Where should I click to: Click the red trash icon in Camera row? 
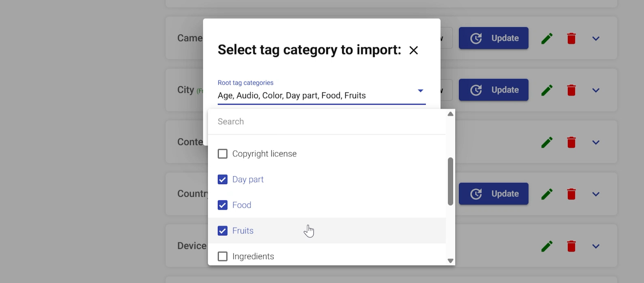(571, 38)
